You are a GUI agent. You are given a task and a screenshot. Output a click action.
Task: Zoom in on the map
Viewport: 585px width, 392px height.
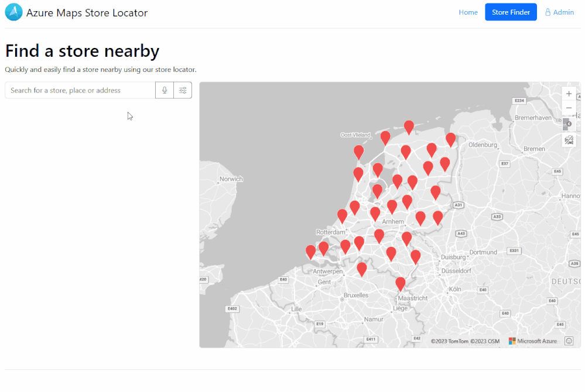click(x=569, y=94)
